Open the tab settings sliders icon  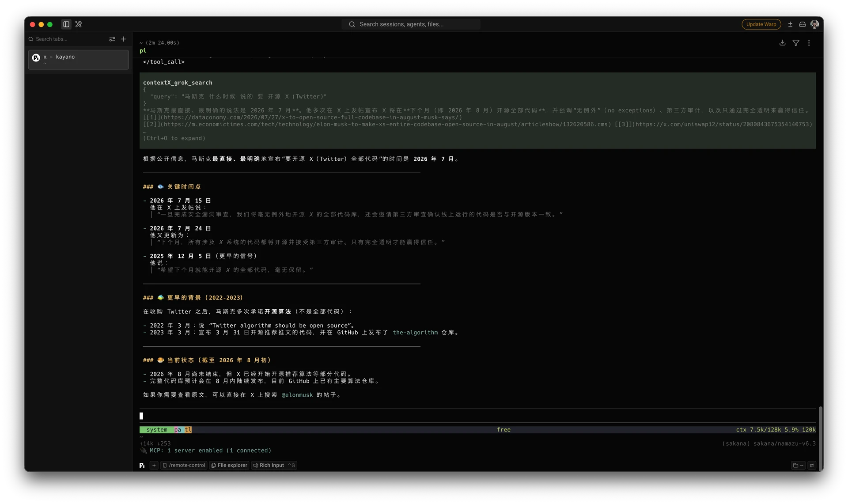point(112,39)
